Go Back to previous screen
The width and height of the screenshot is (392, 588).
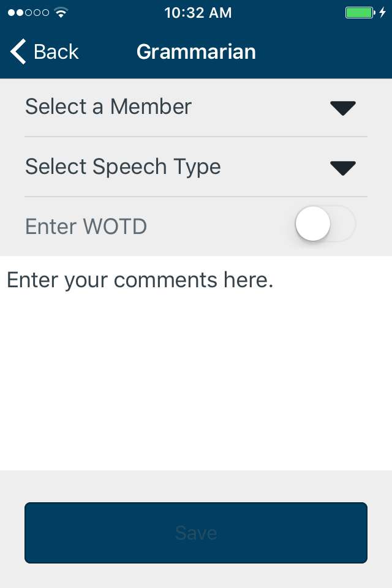coord(44,51)
